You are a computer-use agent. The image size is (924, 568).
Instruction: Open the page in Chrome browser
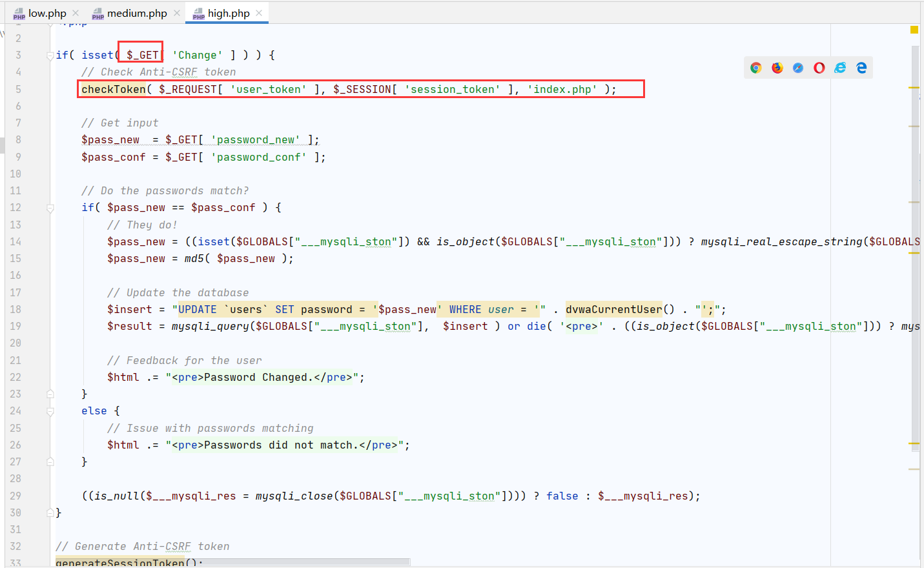click(756, 68)
